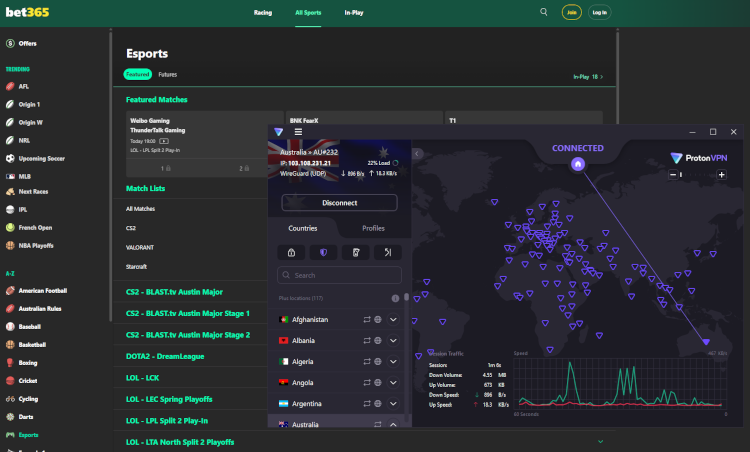Click the Australia server marker on map
Screen dimensions: 750x452
tap(706, 342)
